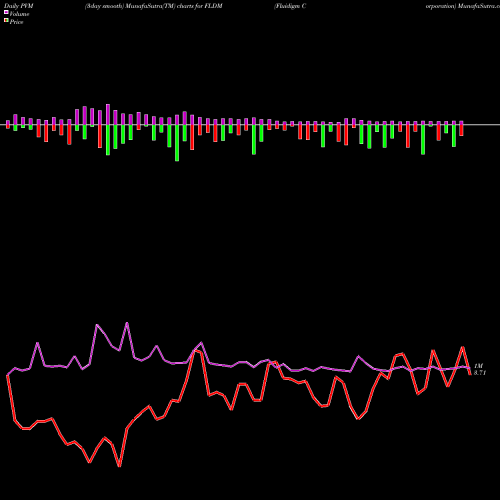This screenshot has height=500, width=500.
Task: Click the 'Daily PVM' title text
Action: tap(19, 6)
